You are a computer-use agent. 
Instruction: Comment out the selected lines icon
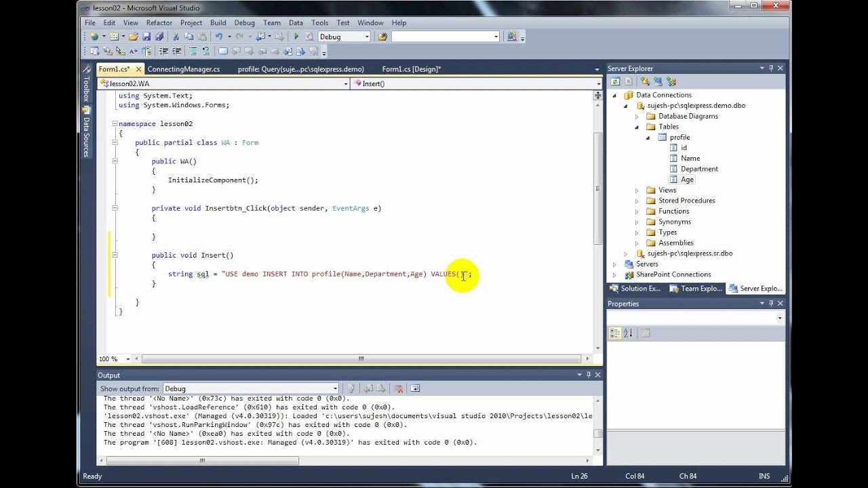coord(193,51)
